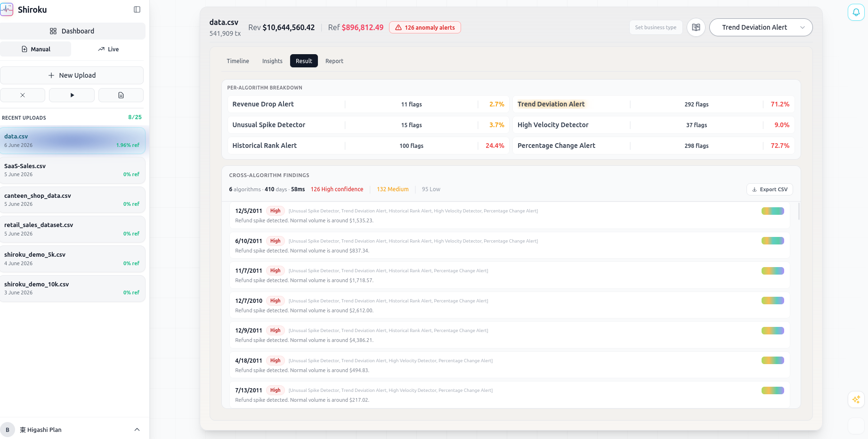The width and height of the screenshot is (868, 439).
Task: Click the 126 anomaly alerts badge
Action: 425,27
